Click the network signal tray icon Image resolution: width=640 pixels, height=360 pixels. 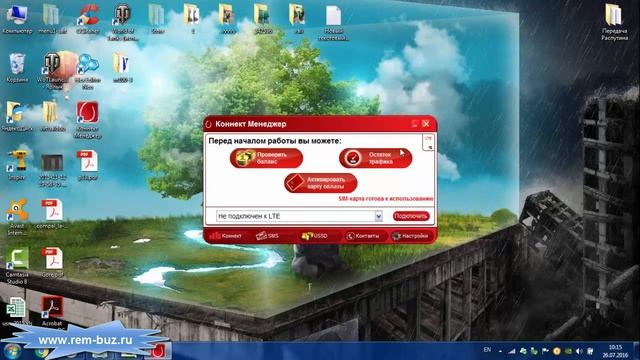tap(512, 351)
